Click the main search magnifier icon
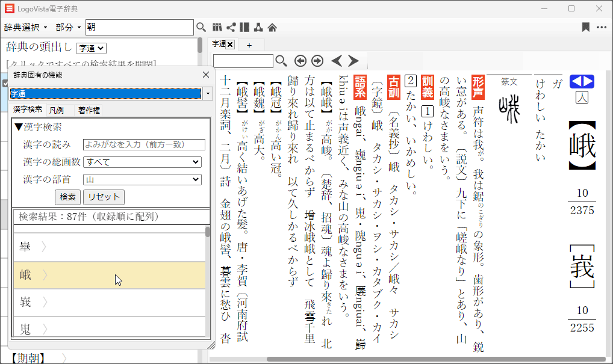 coord(202,27)
